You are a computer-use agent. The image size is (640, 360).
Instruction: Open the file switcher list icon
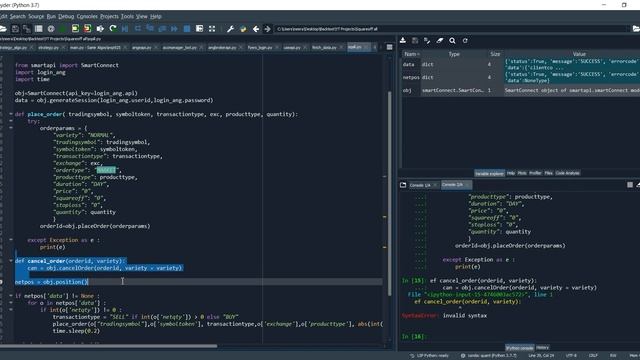tap(39, 29)
